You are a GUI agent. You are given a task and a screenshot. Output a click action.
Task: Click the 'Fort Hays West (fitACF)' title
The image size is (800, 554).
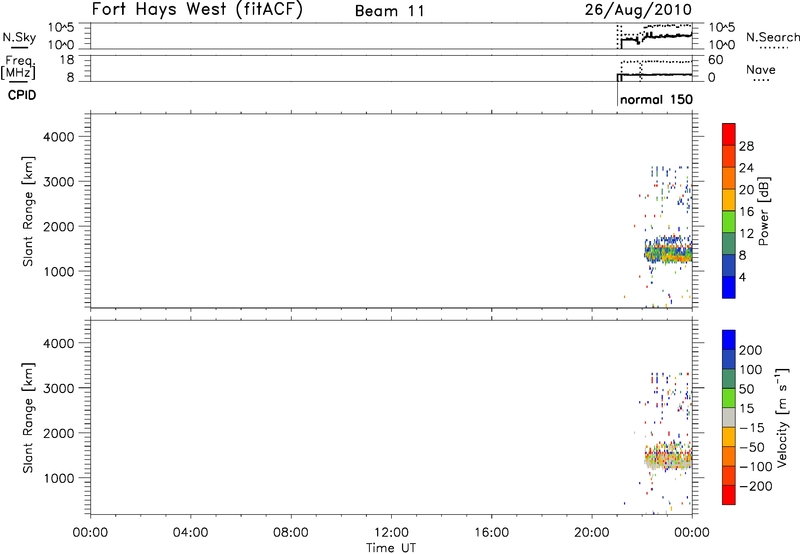[x=197, y=10]
